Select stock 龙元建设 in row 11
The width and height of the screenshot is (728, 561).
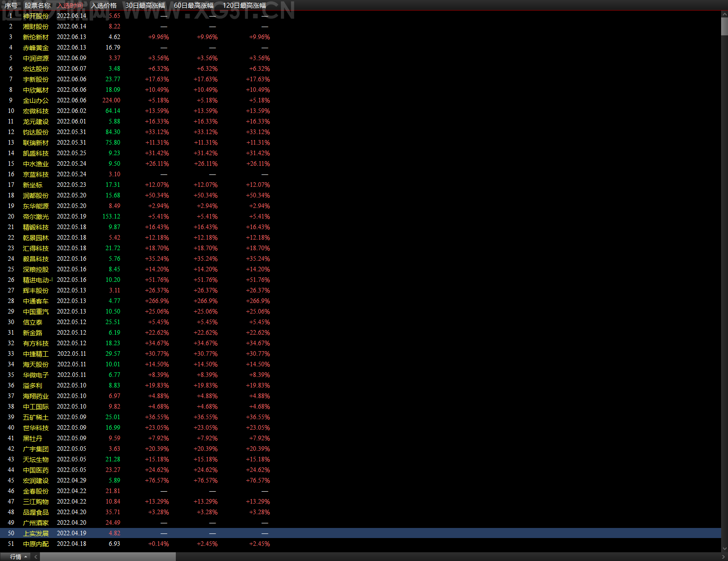click(x=36, y=122)
